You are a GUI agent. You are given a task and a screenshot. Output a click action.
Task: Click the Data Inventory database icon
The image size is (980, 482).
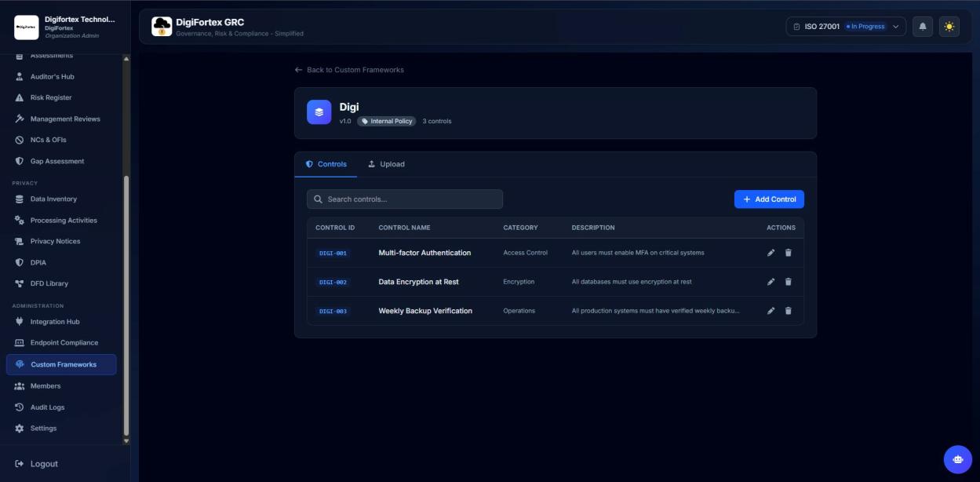click(x=20, y=199)
